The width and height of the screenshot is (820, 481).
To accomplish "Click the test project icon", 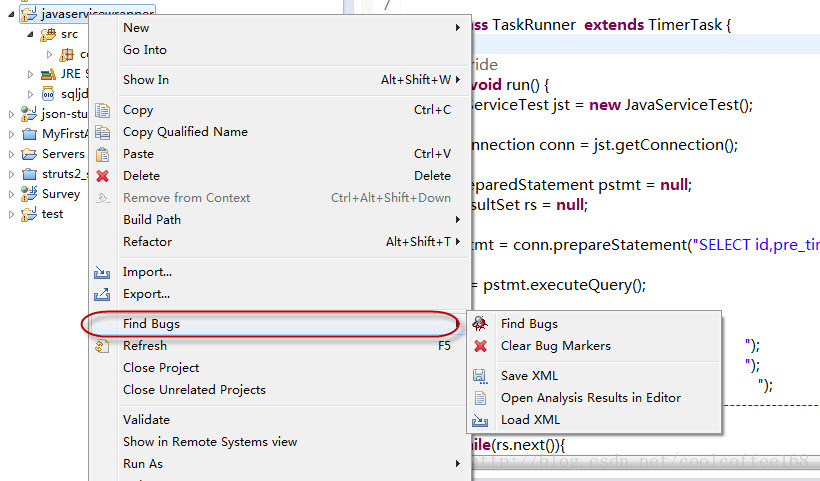I will 29,214.
